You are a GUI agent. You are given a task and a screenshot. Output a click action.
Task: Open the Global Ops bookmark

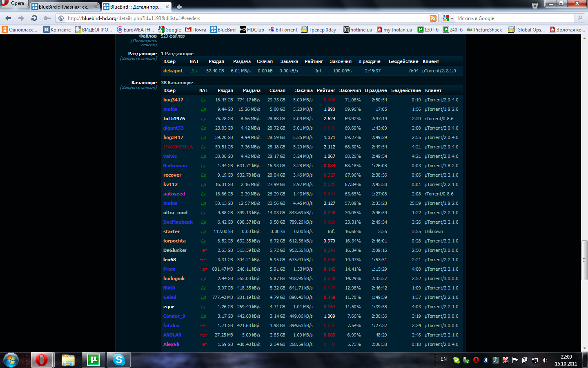[x=526, y=29]
